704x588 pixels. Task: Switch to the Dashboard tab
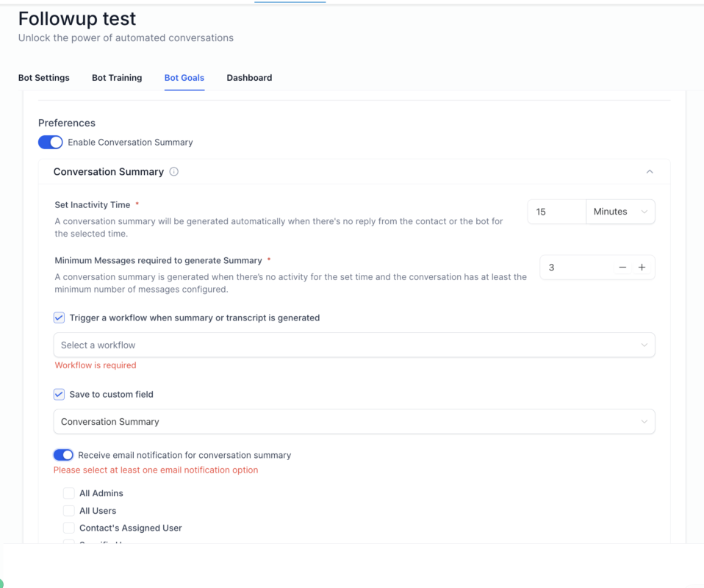pyautogui.click(x=249, y=77)
